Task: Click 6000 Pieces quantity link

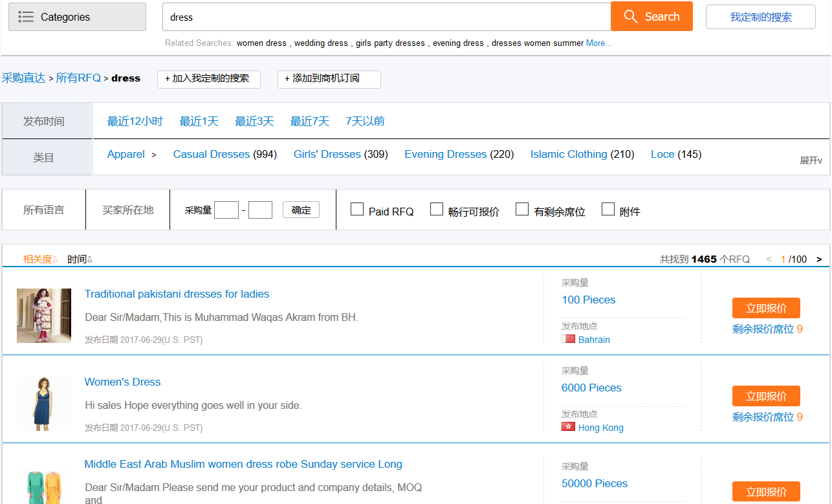Action: (x=591, y=388)
